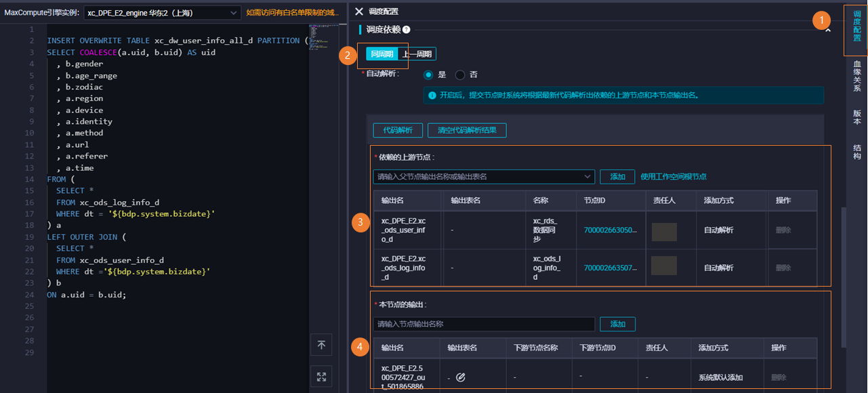Focus the 请输入节点输出名称 input field
The image size is (868, 393).
[x=484, y=325]
